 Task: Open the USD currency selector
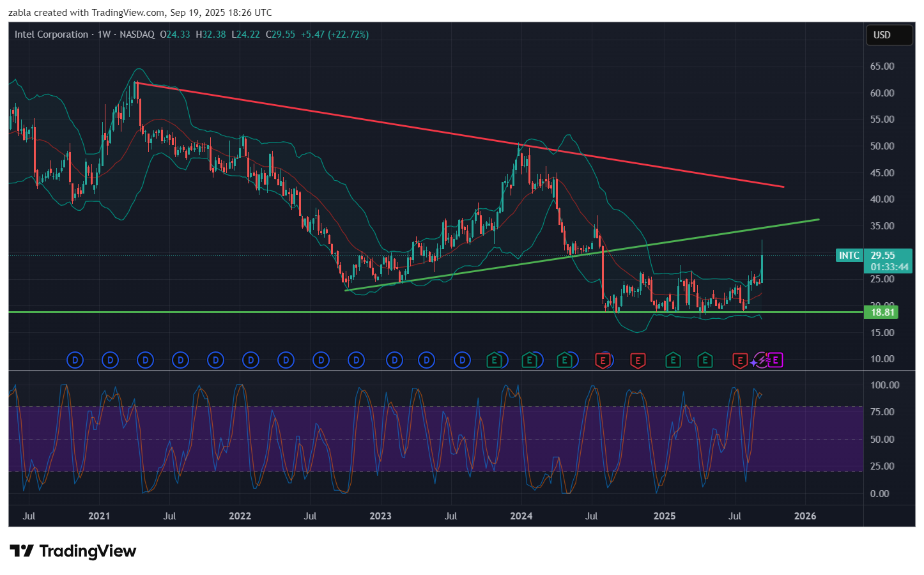click(x=889, y=35)
